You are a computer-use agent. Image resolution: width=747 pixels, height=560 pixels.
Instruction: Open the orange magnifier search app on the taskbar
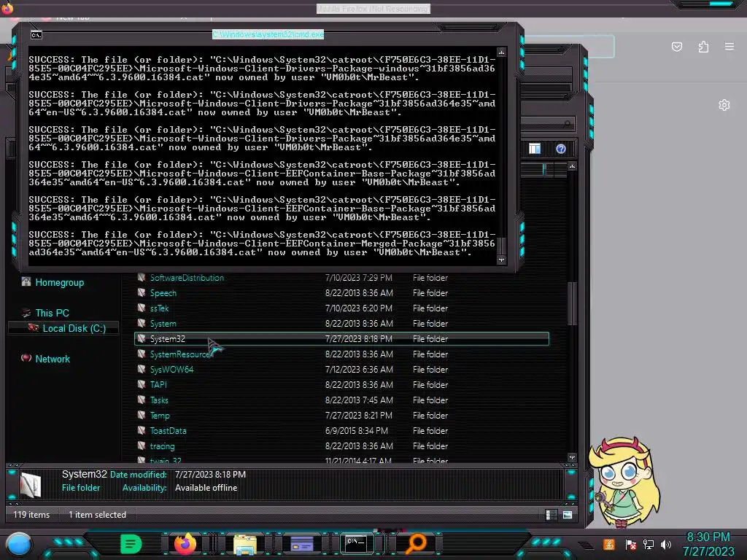[416, 544]
